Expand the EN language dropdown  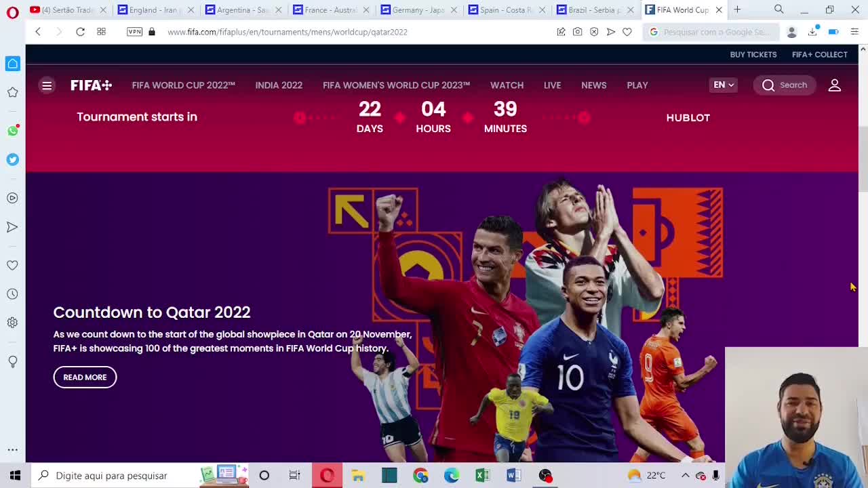click(724, 85)
